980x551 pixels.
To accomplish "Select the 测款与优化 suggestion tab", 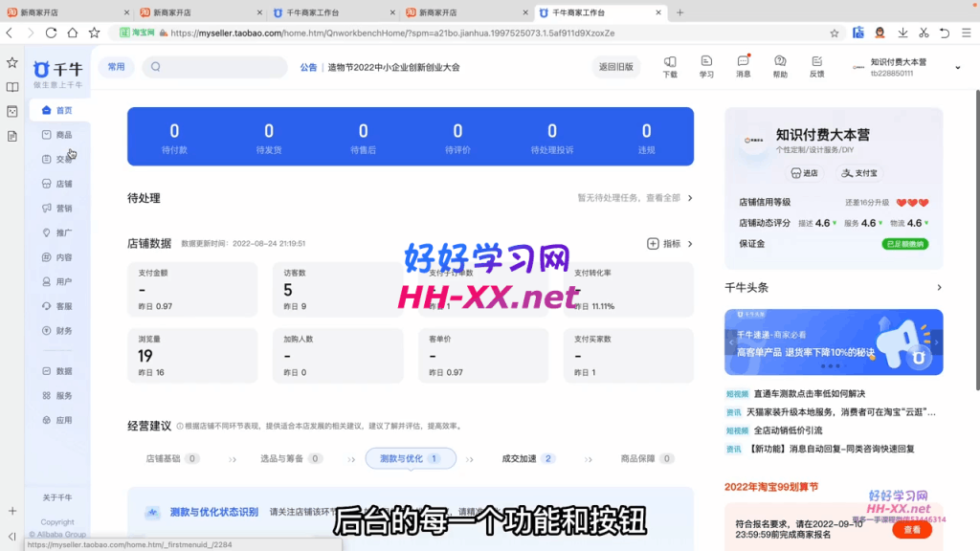I will [411, 458].
